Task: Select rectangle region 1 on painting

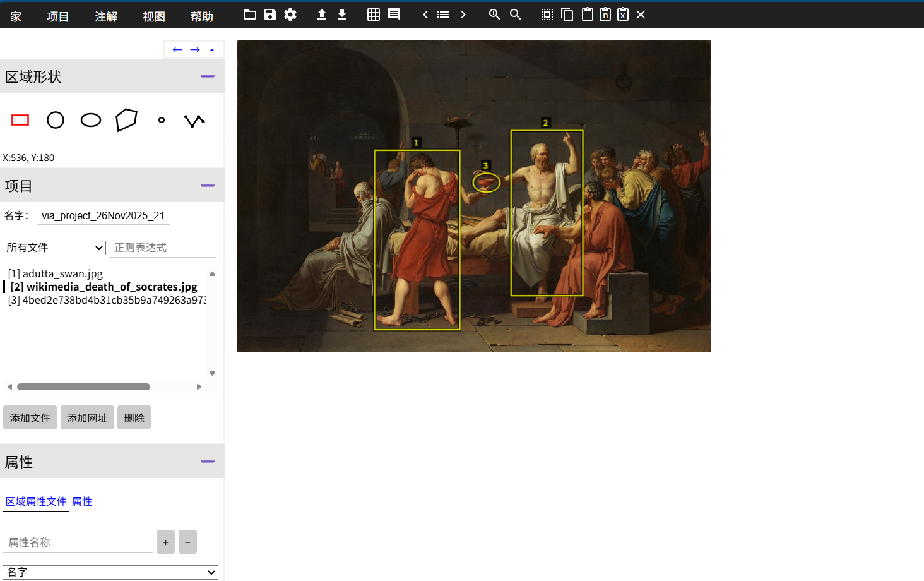Action: [417, 240]
